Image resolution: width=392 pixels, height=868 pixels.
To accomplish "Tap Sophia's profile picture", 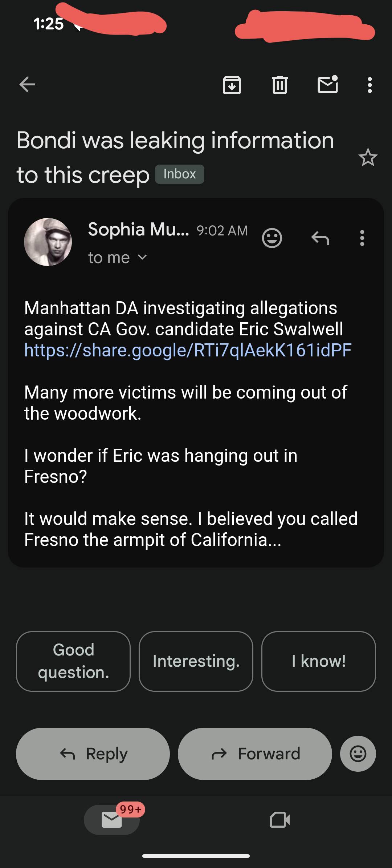I will (48, 242).
